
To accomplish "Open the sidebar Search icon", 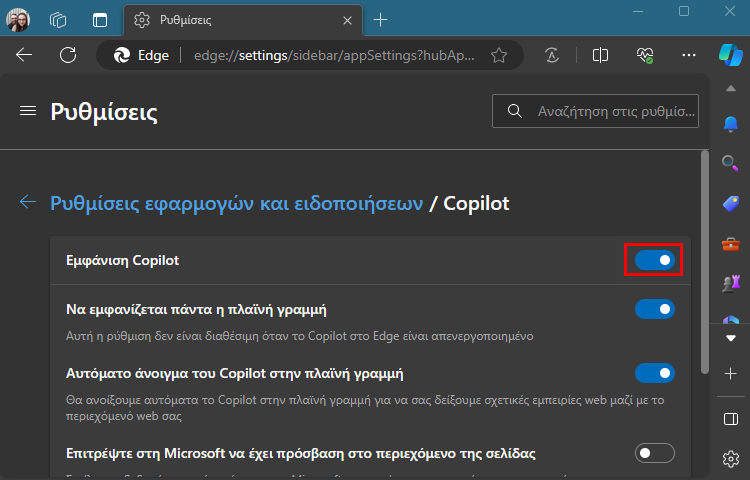I will point(730,163).
